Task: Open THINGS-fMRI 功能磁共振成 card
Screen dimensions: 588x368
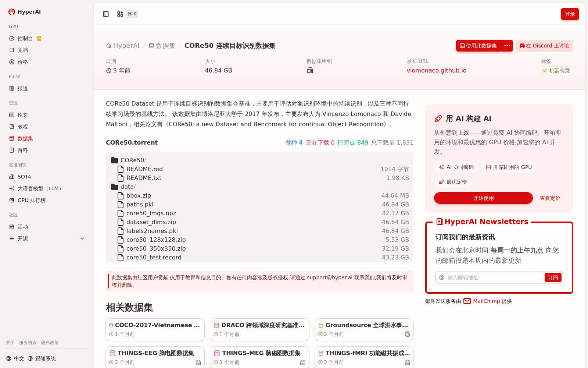Action: coord(364,357)
